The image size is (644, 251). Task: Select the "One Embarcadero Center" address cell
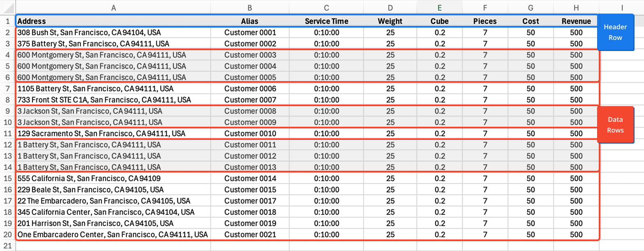pyautogui.click(x=112, y=235)
